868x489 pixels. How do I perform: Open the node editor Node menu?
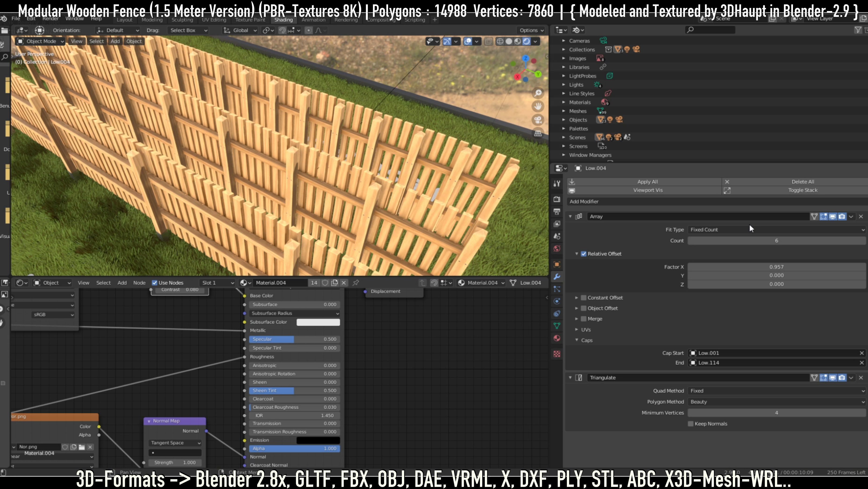click(139, 283)
